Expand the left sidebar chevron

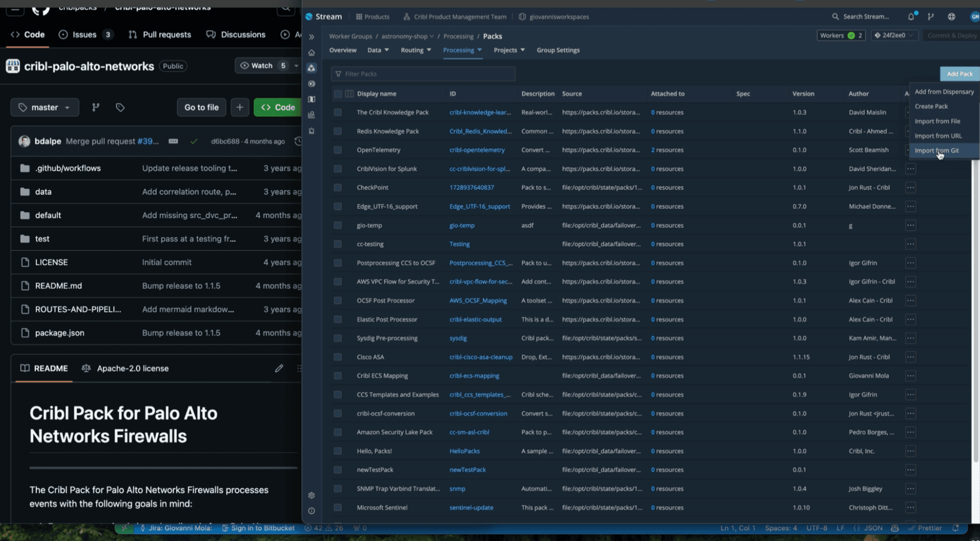[x=311, y=37]
